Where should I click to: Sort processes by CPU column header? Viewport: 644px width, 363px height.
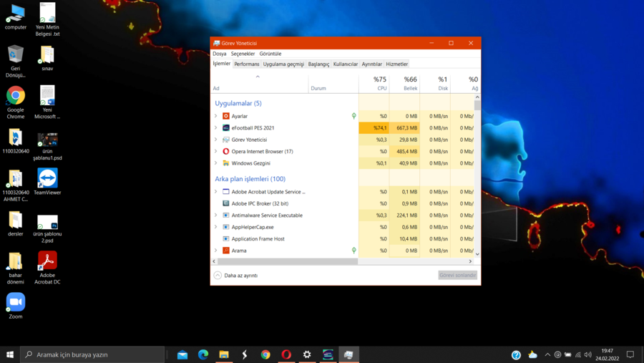tap(374, 83)
